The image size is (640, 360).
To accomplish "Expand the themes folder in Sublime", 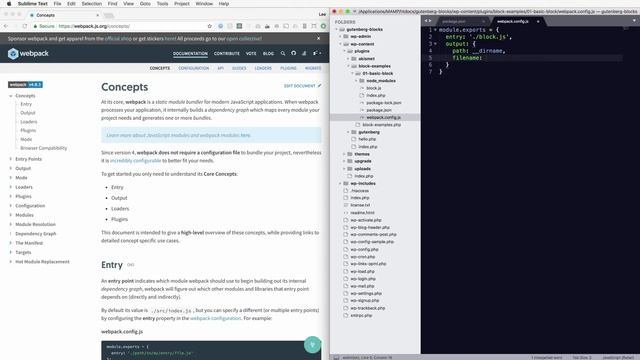I will (x=344, y=154).
